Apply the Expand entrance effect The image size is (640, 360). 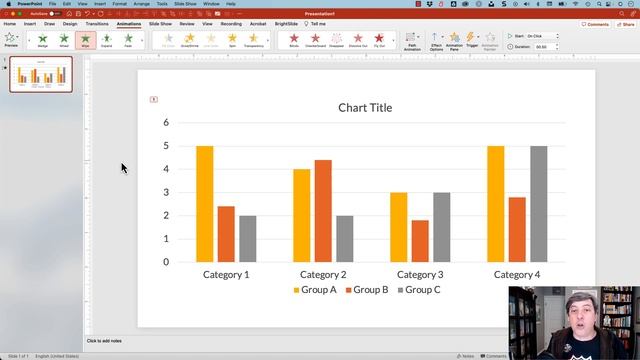pyautogui.click(x=107, y=40)
